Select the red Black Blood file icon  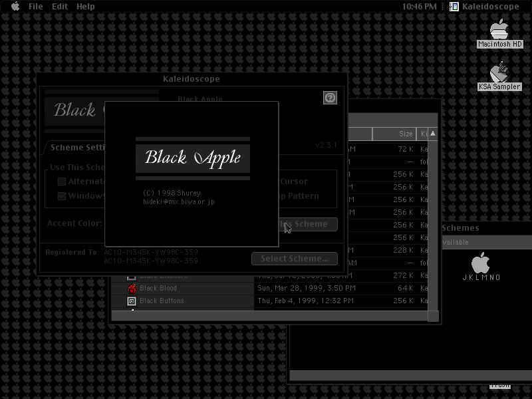[132, 289]
